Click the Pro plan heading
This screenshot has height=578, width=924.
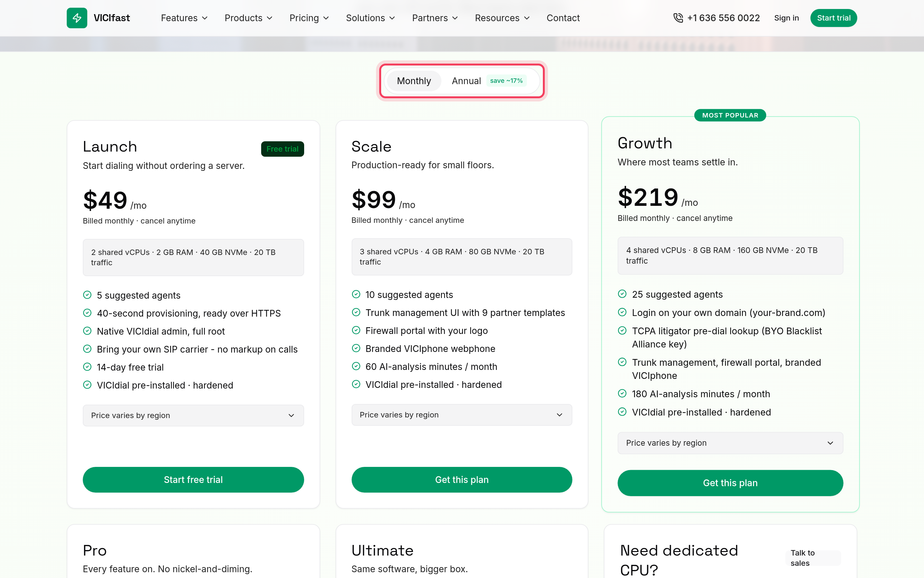pyautogui.click(x=95, y=550)
